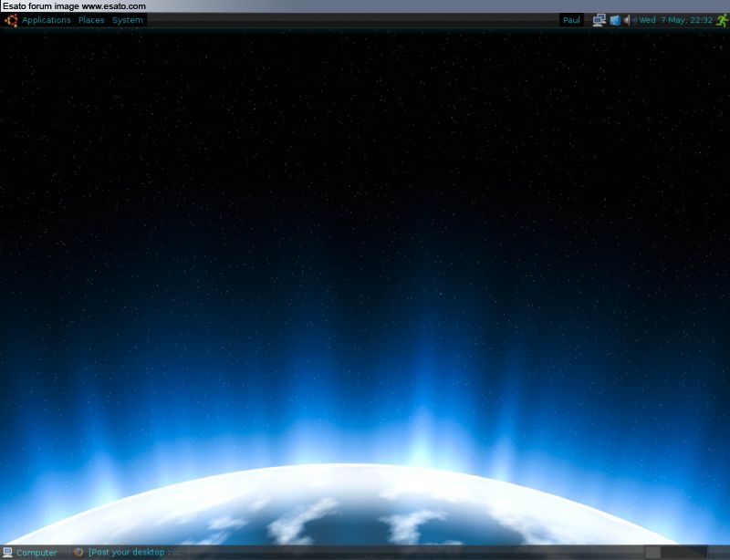Click the blue update notifier tray icon
Viewport: 730px width, 560px height.
click(x=615, y=20)
